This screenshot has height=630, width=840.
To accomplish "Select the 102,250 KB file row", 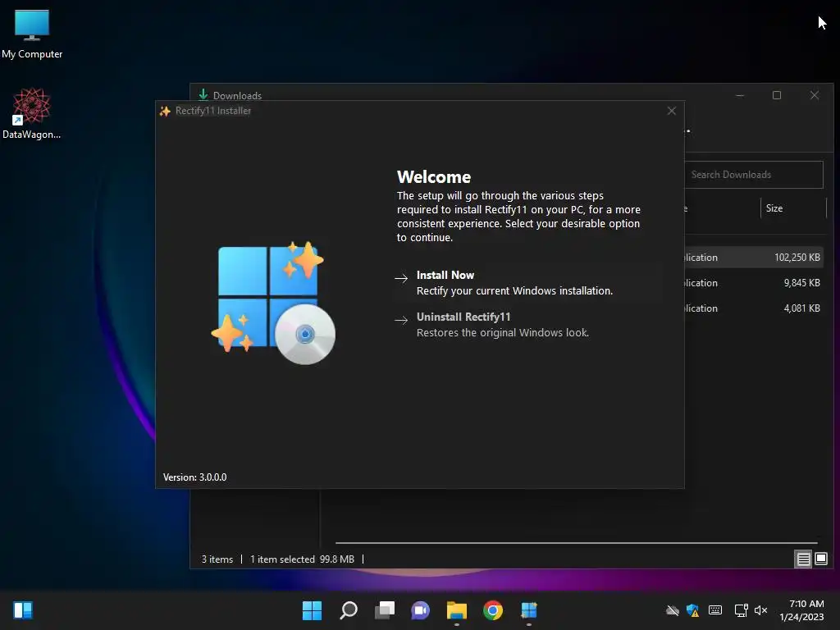I will (x=752, y=257).
